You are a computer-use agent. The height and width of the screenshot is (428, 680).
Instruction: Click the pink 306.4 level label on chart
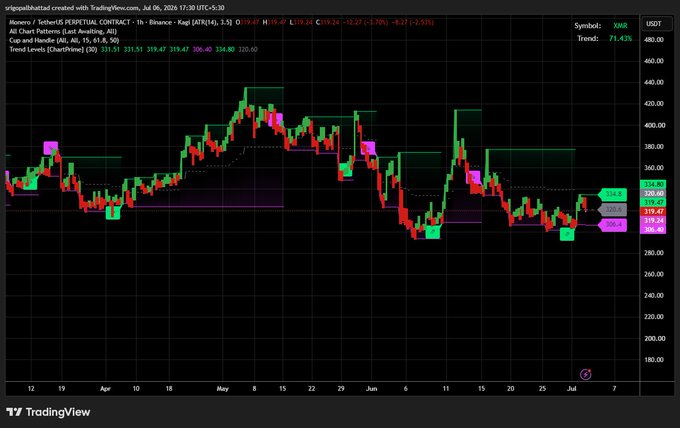pyautogui.click(x=613, y=225)
